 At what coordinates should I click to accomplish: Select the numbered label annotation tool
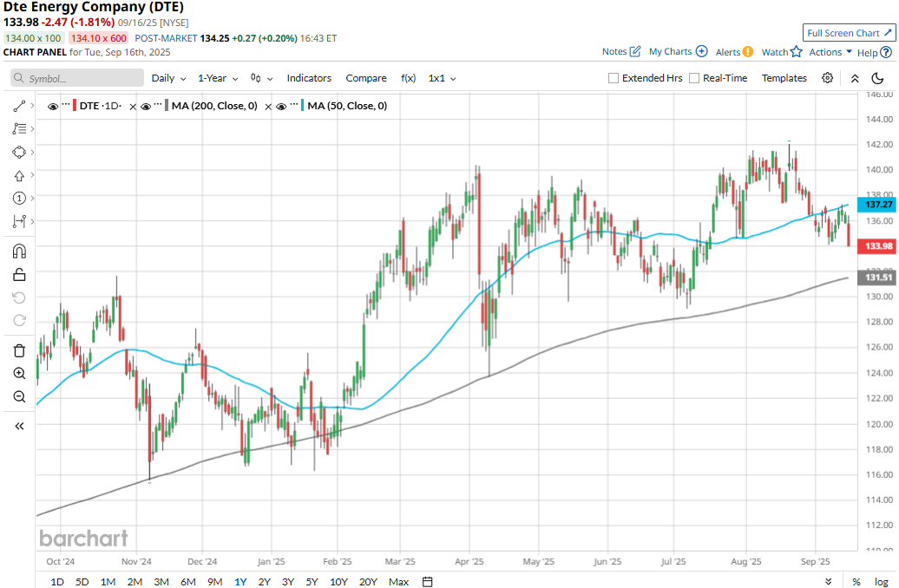point(19,199)
